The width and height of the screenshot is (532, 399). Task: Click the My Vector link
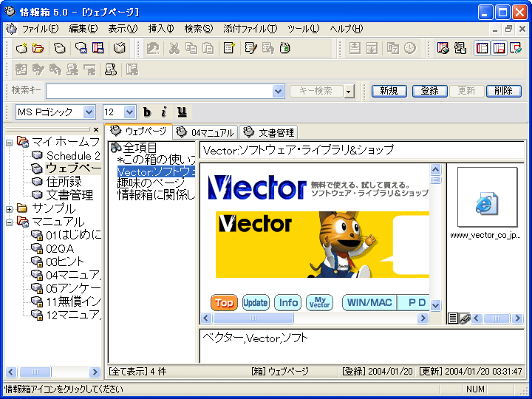(x=320, y=303)
